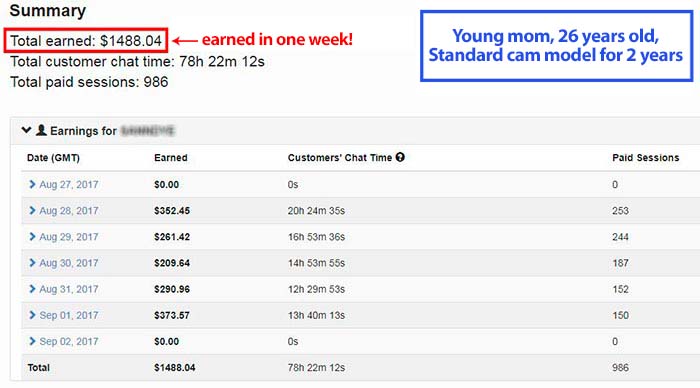Click the Customers' Chat Time column header
Viewport: 700px width, 388px height.
pyautogui.click(x=340, y=158)
